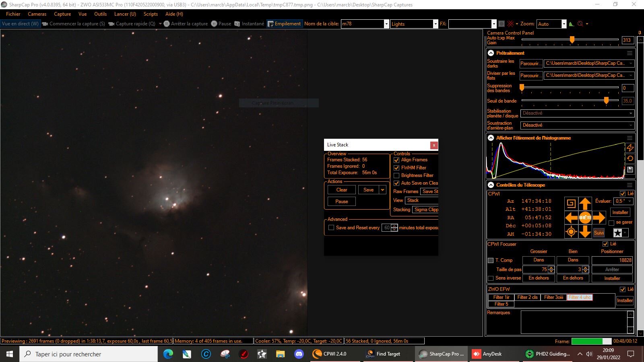Pin the Camera Control Panel
Image resolution: width=644 pixels, height=362 pixels.
[640, 33]
